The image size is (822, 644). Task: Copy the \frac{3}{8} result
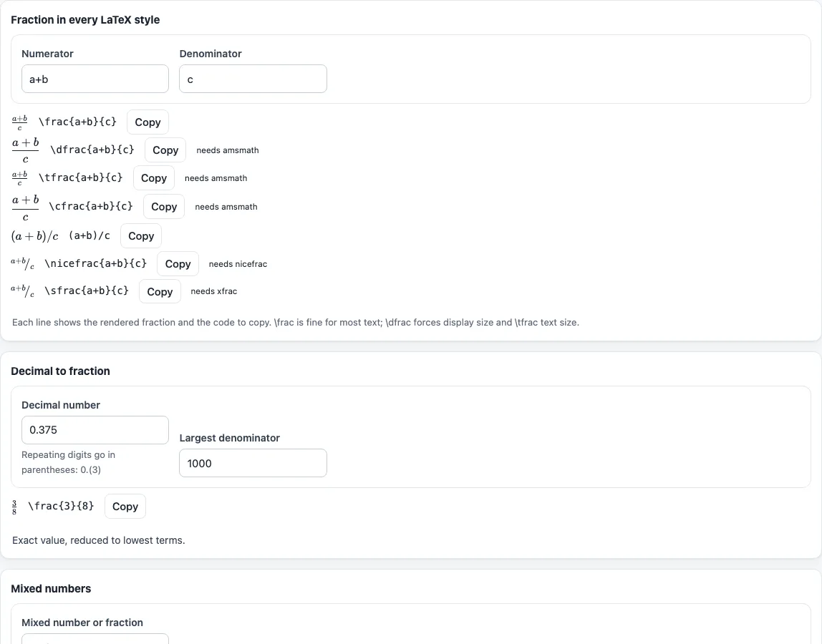(125, 506)
